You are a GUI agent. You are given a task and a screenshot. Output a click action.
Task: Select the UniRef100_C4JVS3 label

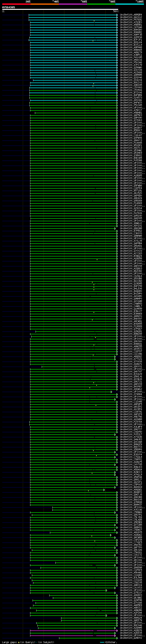[131, 588]
